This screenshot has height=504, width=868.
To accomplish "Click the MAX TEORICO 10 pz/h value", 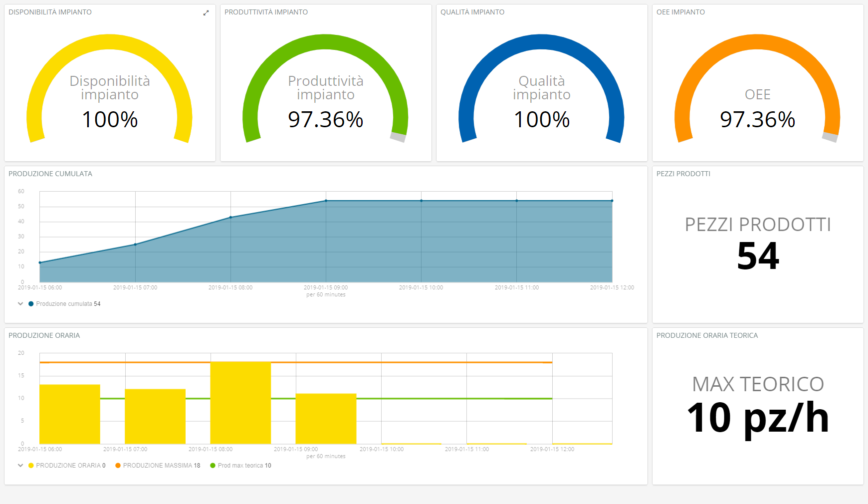I will click(x=758, y=418).
